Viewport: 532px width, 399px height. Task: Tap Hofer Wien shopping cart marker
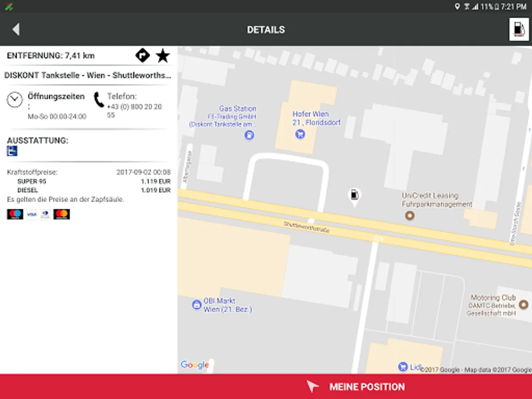[300, 134]
